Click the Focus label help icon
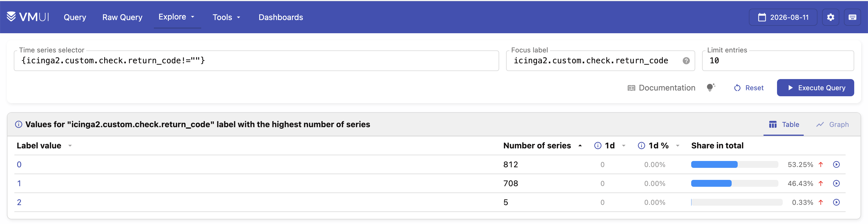 (686, 60)
